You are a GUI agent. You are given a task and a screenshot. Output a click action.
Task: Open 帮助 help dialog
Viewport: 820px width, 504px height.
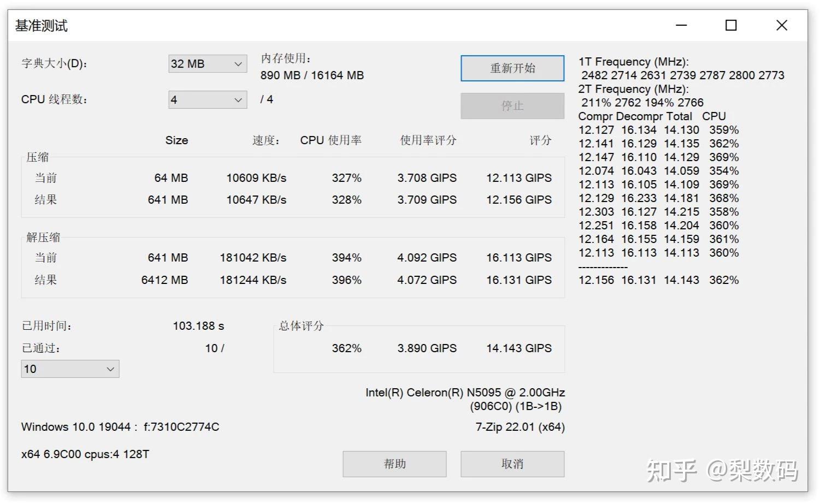point(394,464)
